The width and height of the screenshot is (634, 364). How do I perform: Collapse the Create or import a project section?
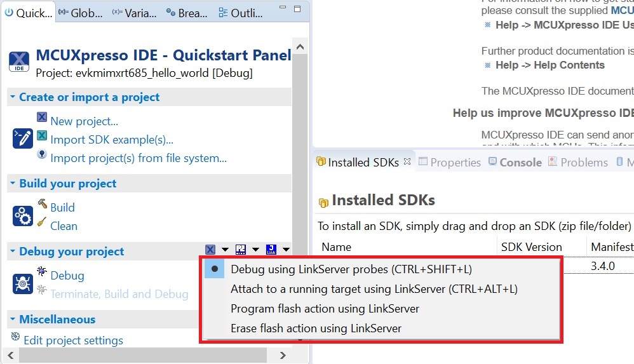click(13, 97)
